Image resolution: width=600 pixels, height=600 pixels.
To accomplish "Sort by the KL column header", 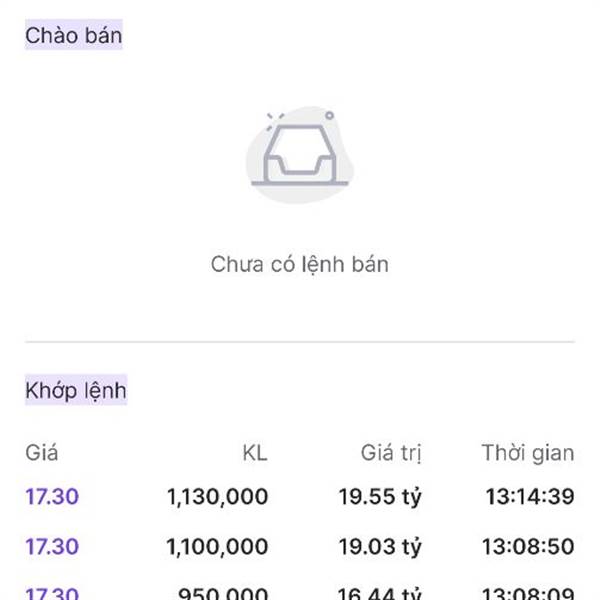I will [x=254, y=453].
